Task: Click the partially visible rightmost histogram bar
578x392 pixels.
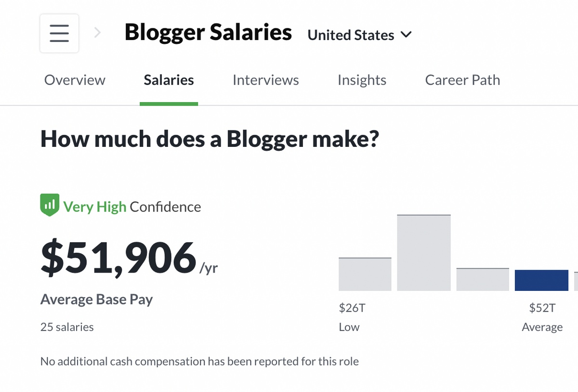Action: coord(576,279)
